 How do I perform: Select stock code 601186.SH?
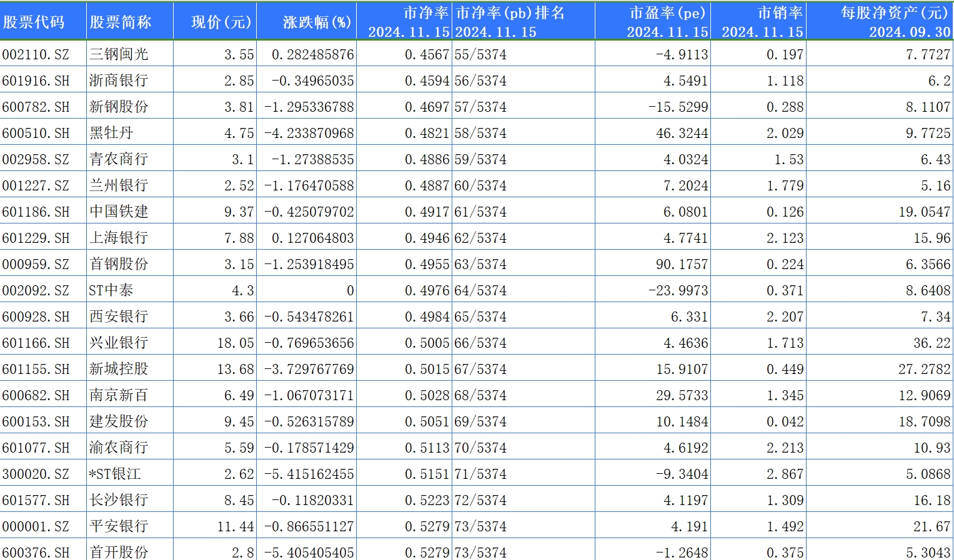[x=36, y=212]
